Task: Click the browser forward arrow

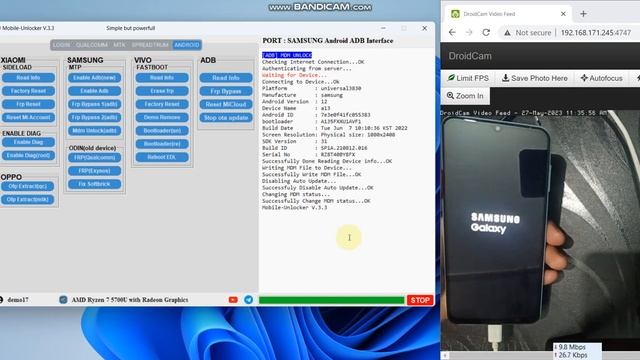Action: (469, 32)
